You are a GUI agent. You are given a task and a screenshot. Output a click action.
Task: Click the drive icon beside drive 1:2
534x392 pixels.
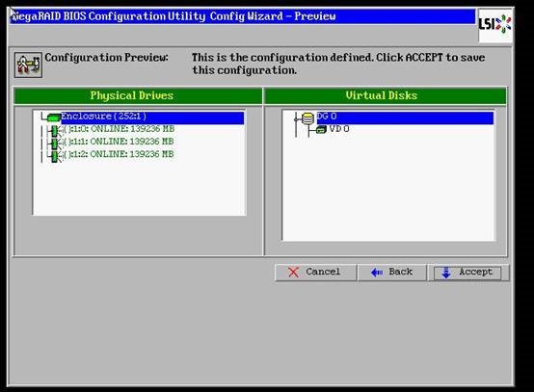(x=55, y=156)
